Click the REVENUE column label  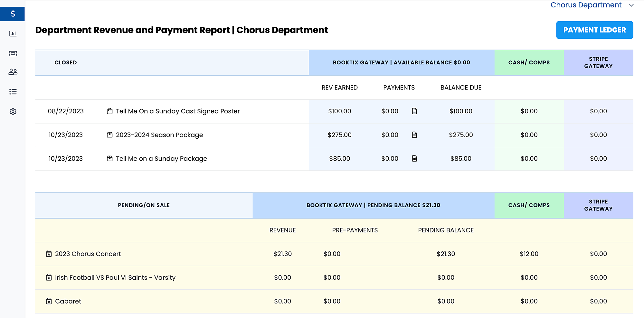pyautogui.click(x=282, y=230)
